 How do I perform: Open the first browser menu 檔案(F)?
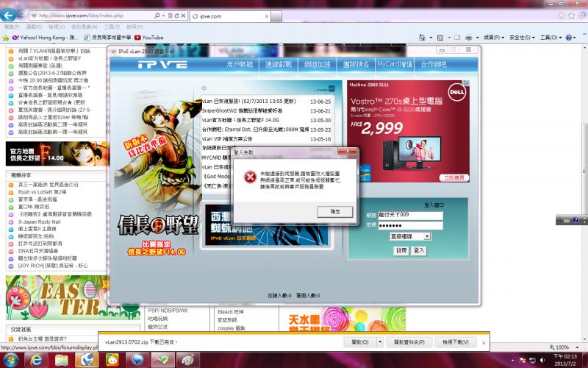tap(12, 26)
